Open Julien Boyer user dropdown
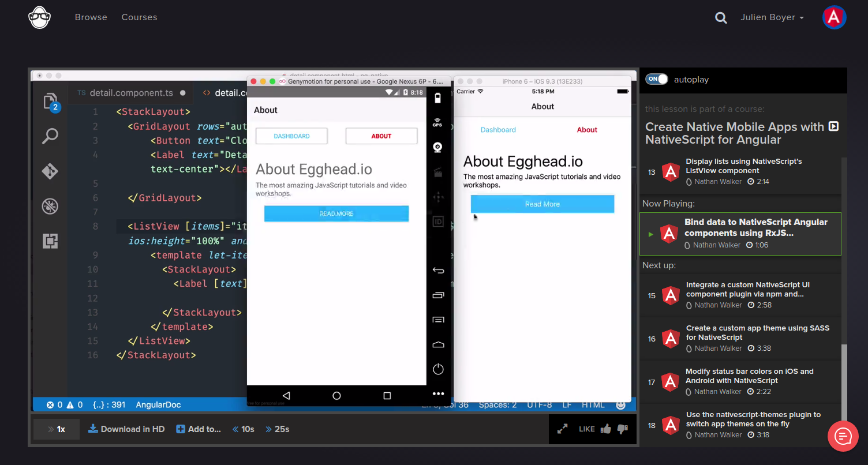 (772, 18)
